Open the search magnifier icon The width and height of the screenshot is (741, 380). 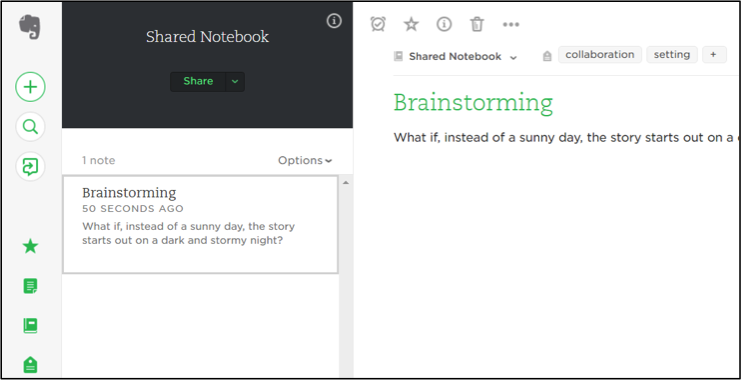coord(30,127)
